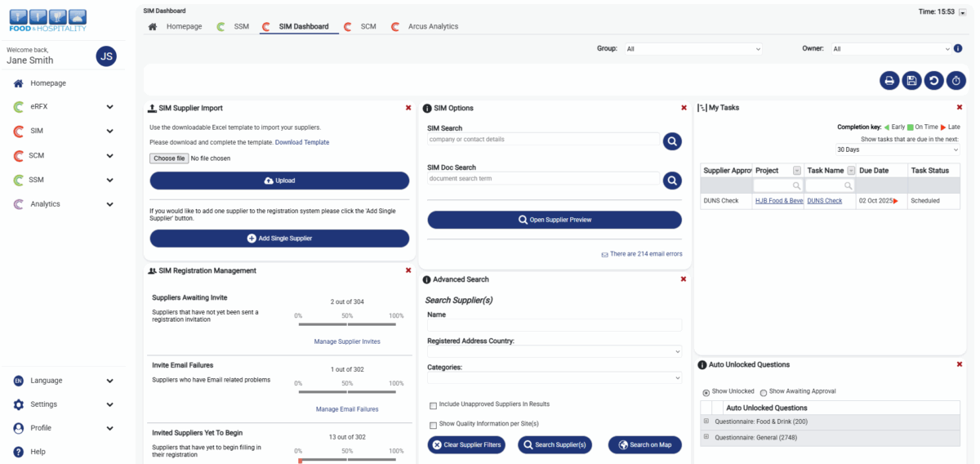Open the Group dropdown

(x=693, y=49)
